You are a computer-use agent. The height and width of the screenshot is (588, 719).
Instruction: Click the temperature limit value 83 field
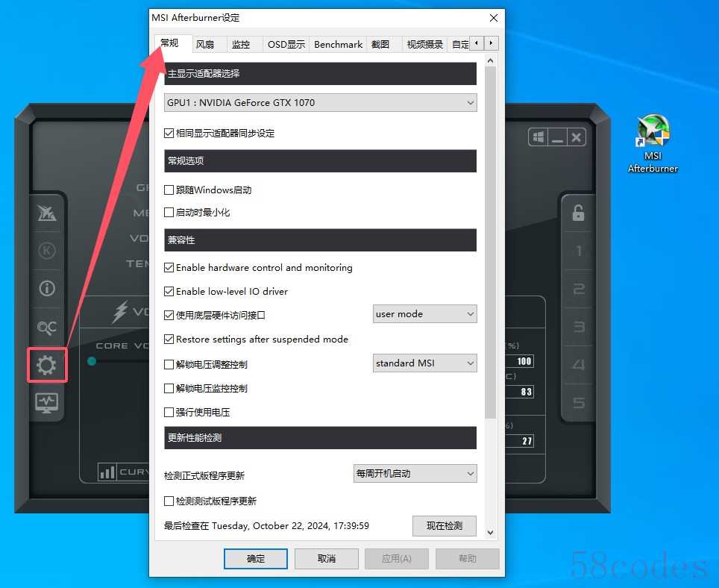click(x=520, y=392)
